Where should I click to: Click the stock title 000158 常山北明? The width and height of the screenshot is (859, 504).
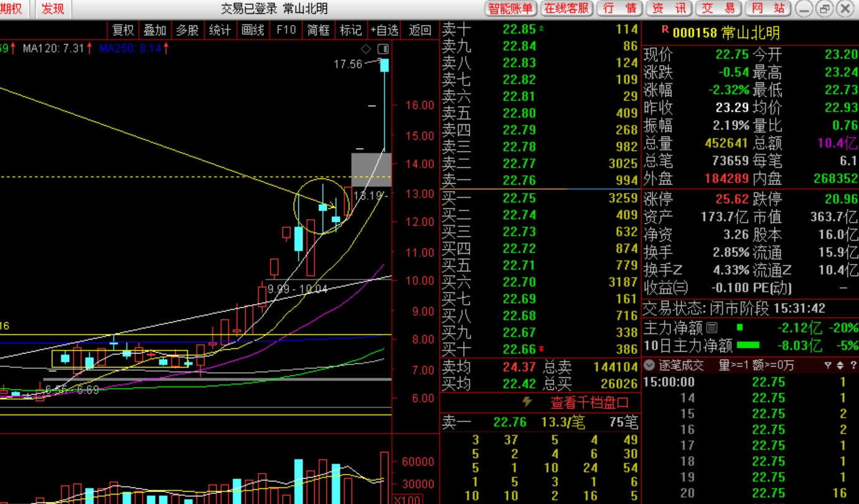point(726,33)
